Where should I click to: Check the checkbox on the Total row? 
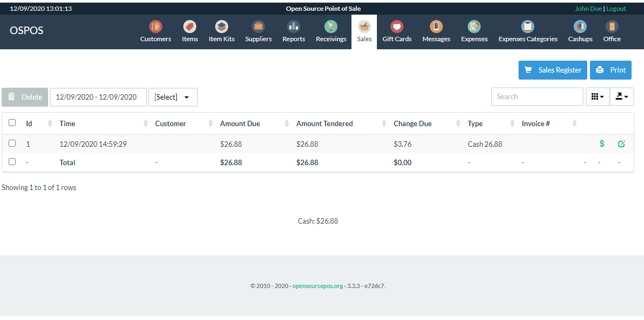[12, 162]
